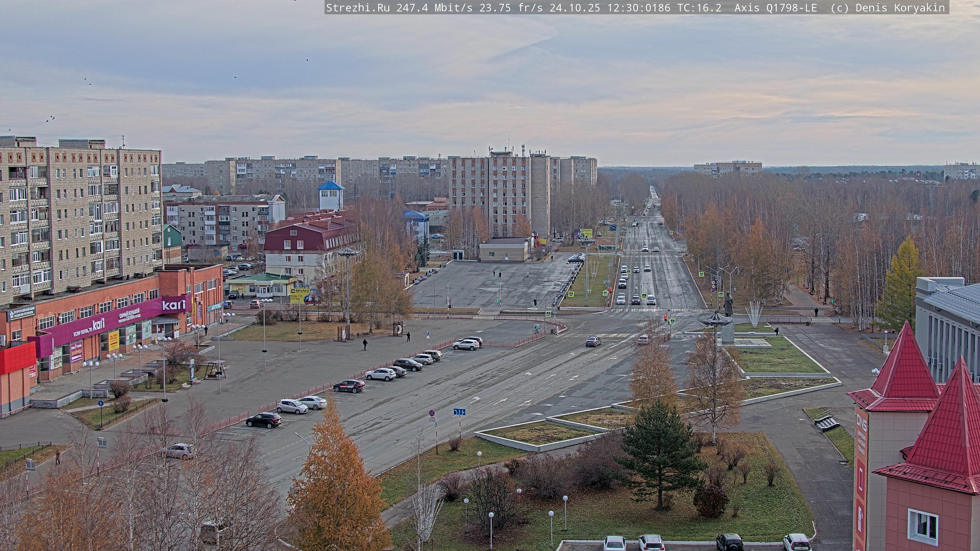
Task: Click the blue parking P road sign
Action: click(428, 332)
